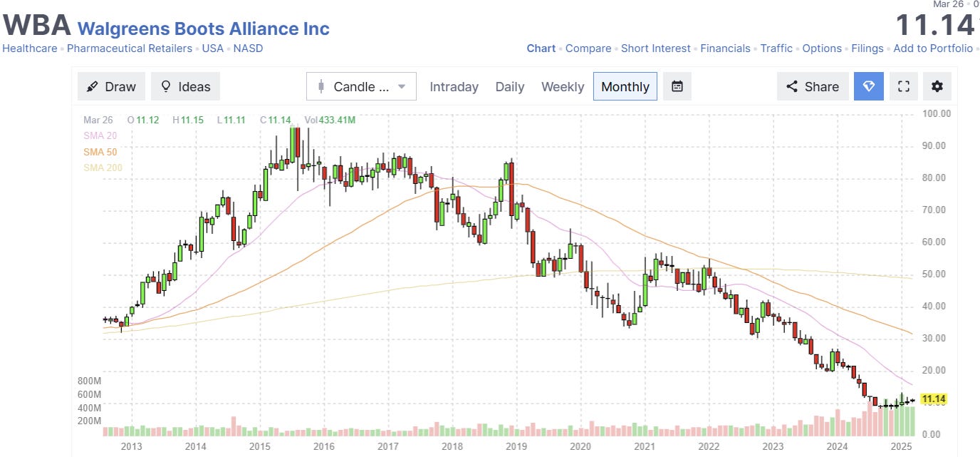Click the WBA ticker symbol
The height and width of the screenshot is (457, 980).
(x=37, y=25)
